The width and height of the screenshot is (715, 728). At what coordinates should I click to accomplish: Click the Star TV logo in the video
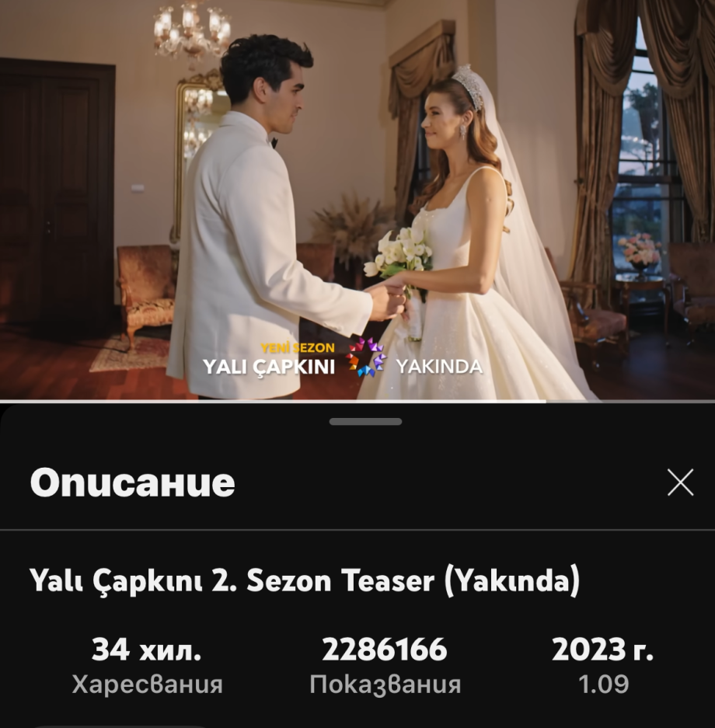[x=367, y=357]
